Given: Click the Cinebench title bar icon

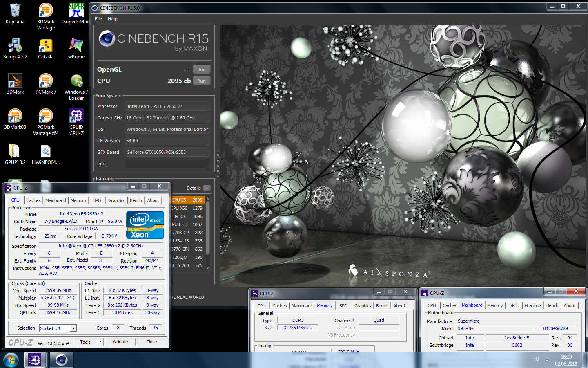Looking at the screenshot, I should click(95, 8).
